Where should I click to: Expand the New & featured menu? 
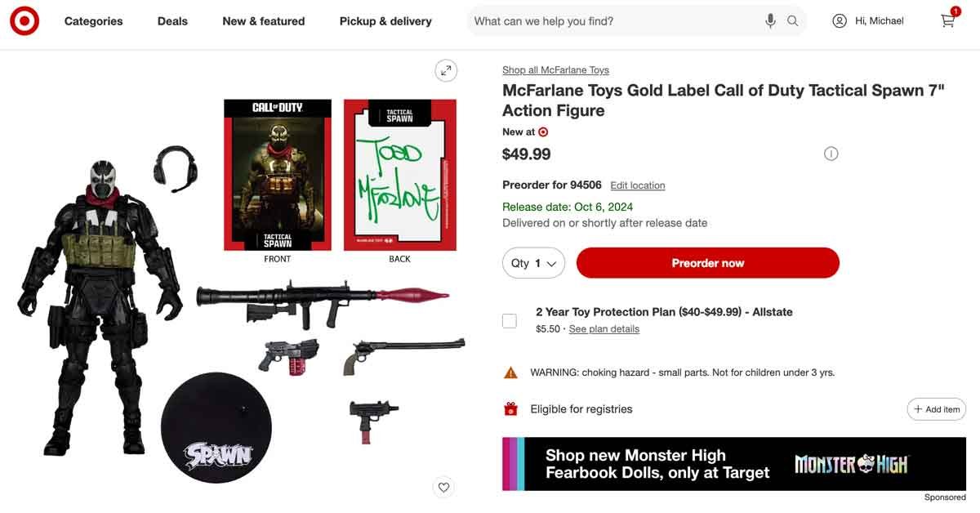point(263,21)
